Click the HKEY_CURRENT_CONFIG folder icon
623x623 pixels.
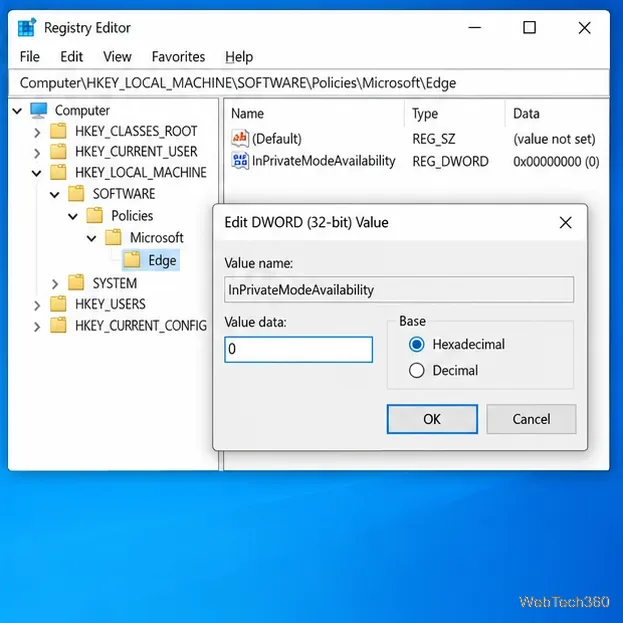tap(58, 325)
